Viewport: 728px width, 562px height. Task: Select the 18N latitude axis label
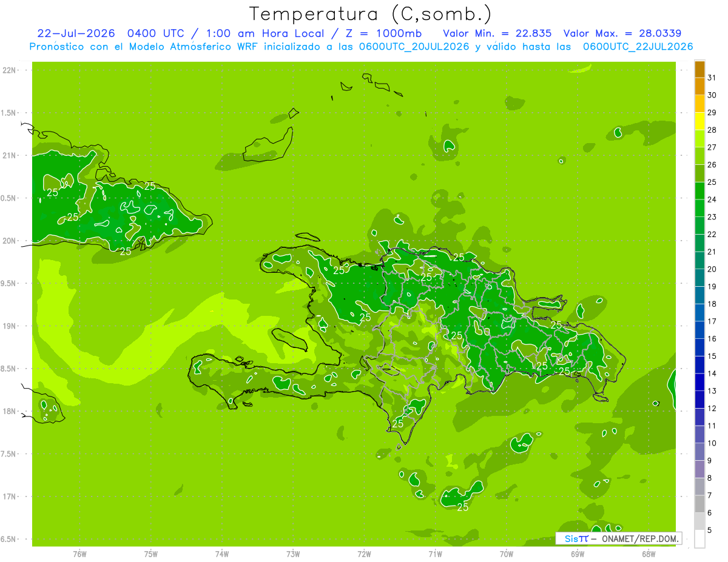[x=8, y=411]
